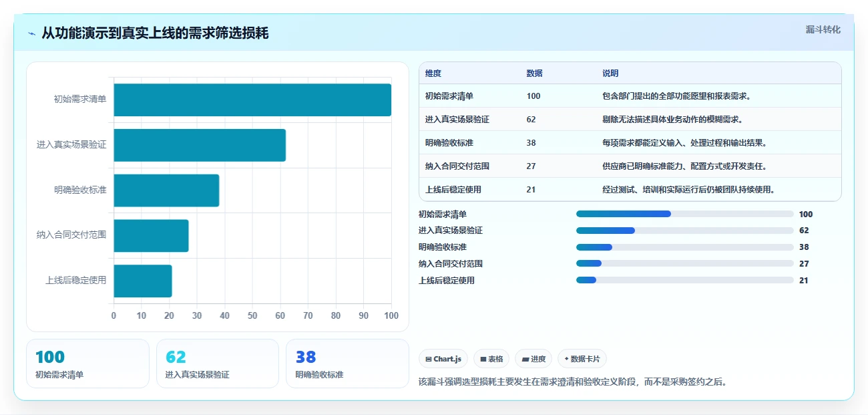868x415 pixels.
Task: Click the chart y-axis label 初始需求清单
Action: (x=80, y=100)
